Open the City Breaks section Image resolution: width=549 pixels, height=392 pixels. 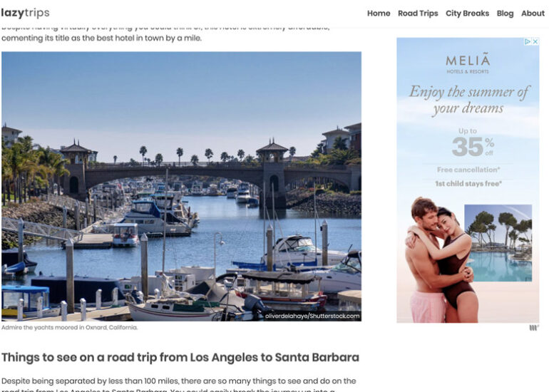467,14
